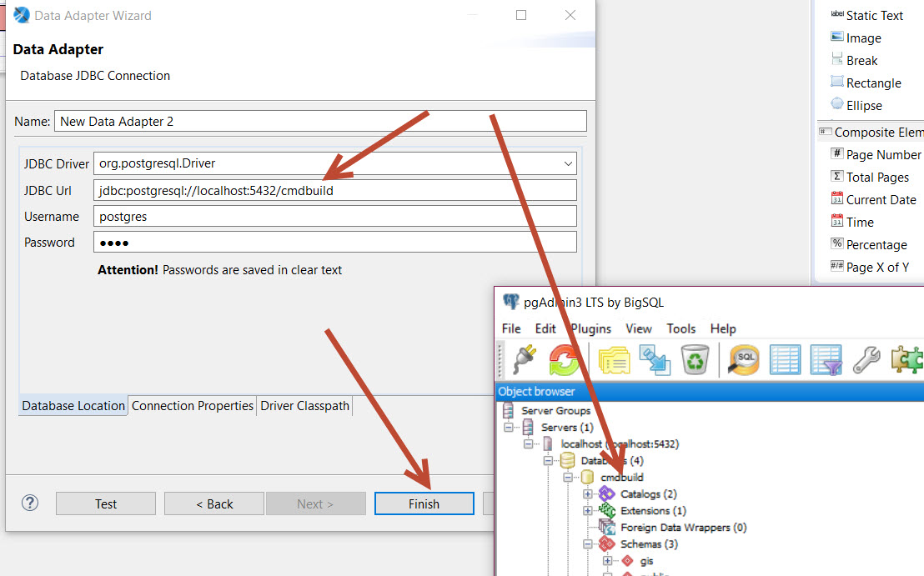Switch to the Connection Properties tab
This screenshot has width=924, height=576.
point(193,406)
